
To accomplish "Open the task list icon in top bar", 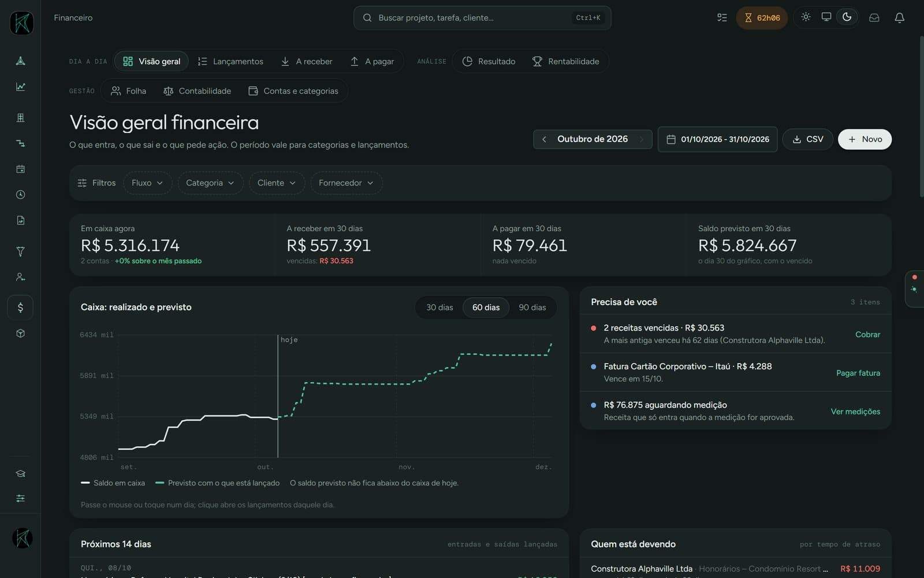I will click(x=722, y=18).
